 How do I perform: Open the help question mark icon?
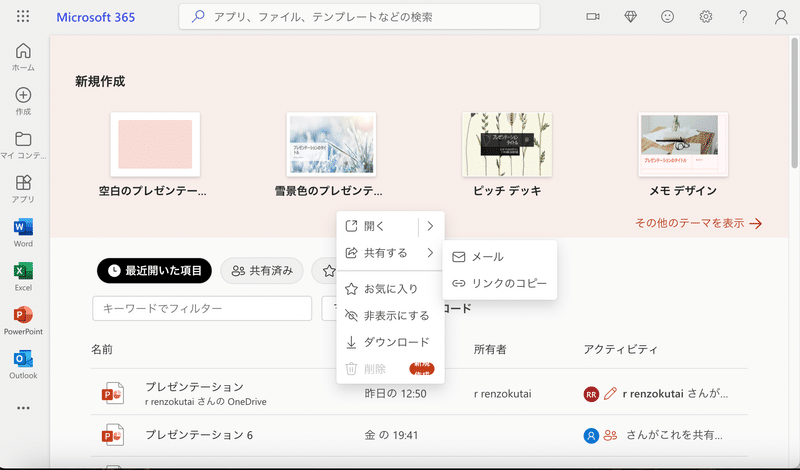743,17
